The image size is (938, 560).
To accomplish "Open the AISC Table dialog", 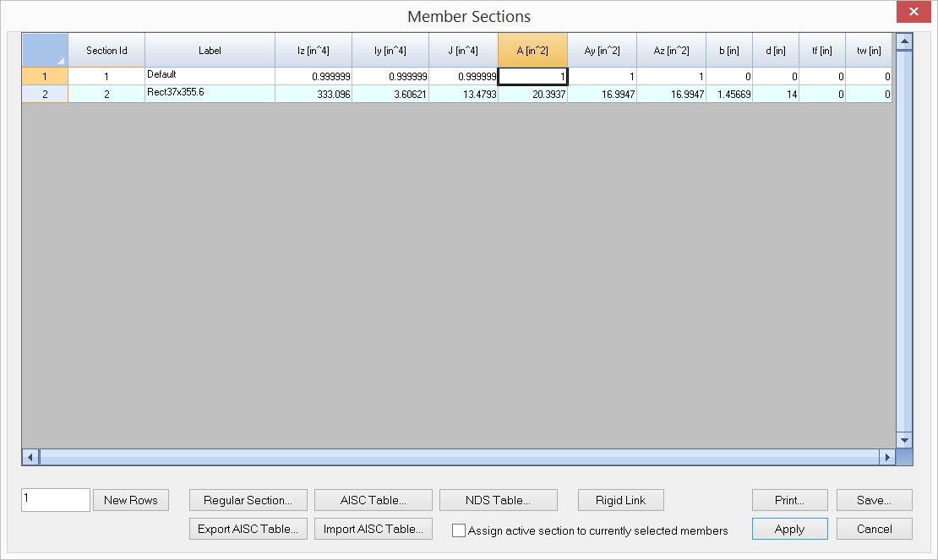I will pos(373,500).
